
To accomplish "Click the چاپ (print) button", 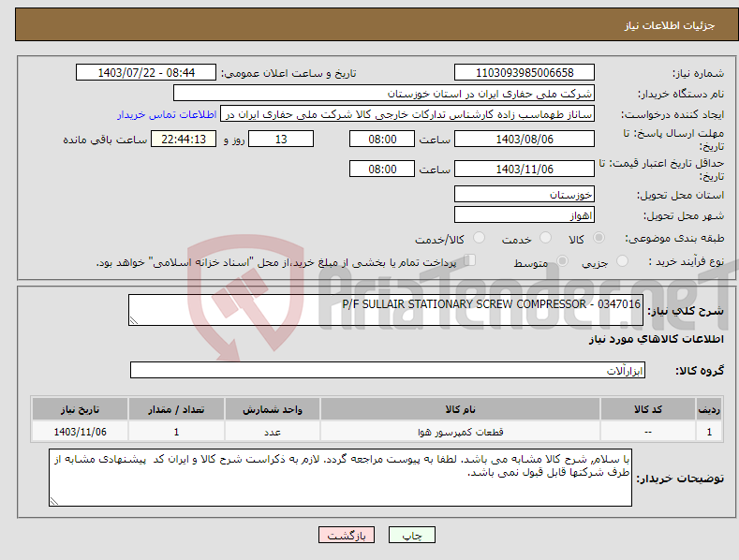I will (411, 535).
